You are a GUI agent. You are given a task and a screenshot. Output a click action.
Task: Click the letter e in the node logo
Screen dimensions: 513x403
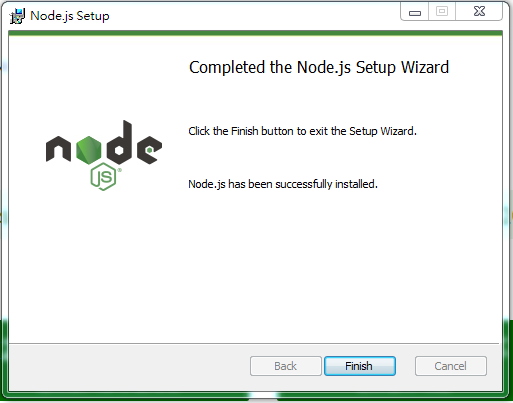149,150
